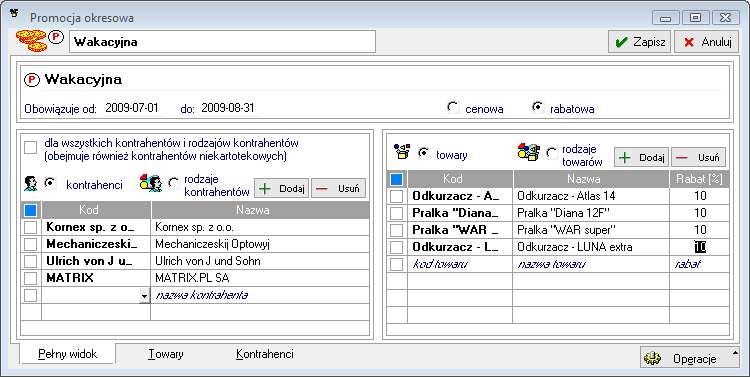Click the Pralka "WAR super" name cell
Screen dimensions: 750x377
pyautogui.click(x=591, y=230)
